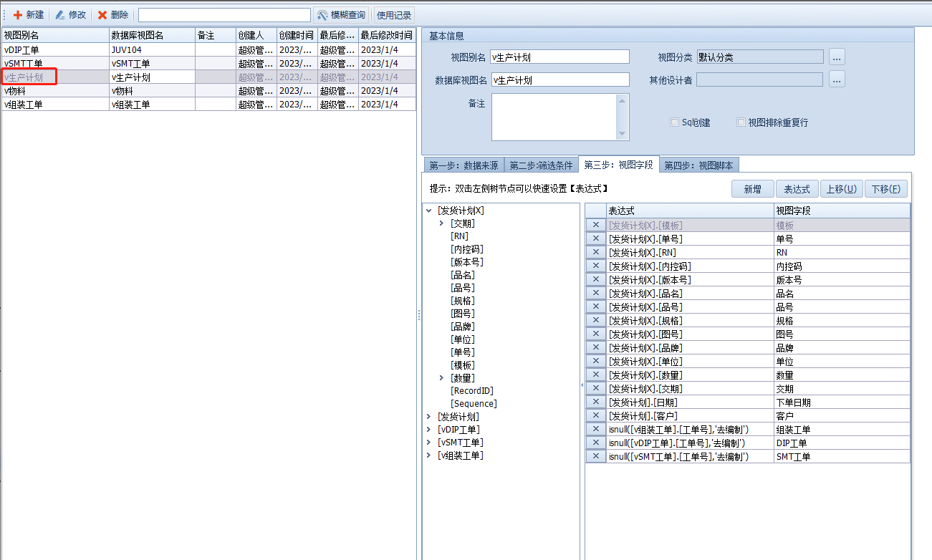Open the 第四步: 视图脚本 tab
932x560 pixels.
[x=698, y=165]
